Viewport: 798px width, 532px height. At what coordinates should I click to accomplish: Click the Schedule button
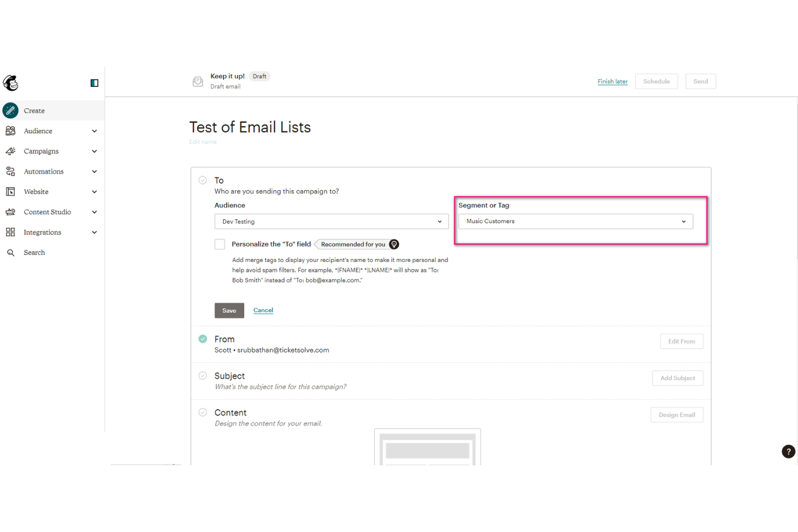tap(656, 81)
